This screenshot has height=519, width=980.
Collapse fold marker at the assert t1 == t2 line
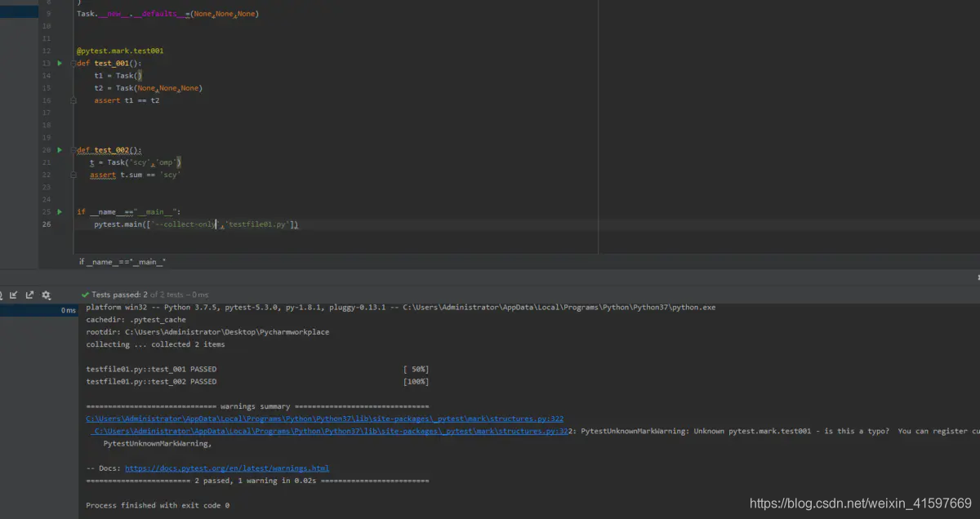click(x=74, y=100)
